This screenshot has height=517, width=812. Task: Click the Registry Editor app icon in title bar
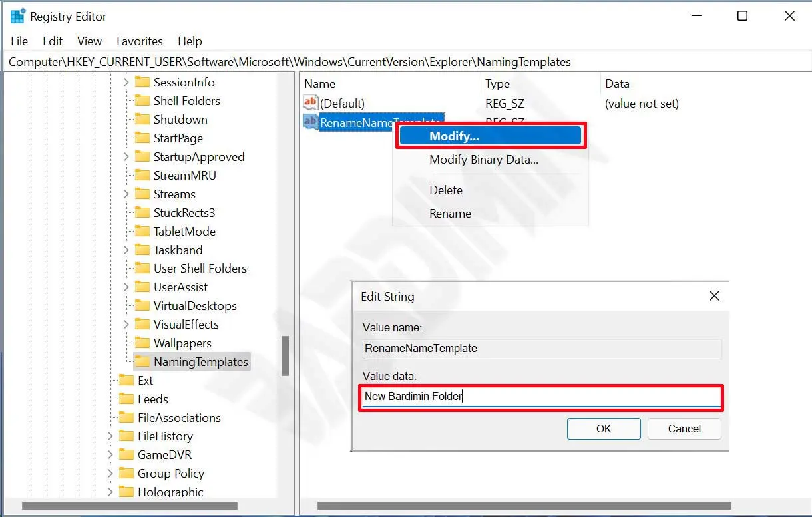pyautogui.click(x=17, y=16)
